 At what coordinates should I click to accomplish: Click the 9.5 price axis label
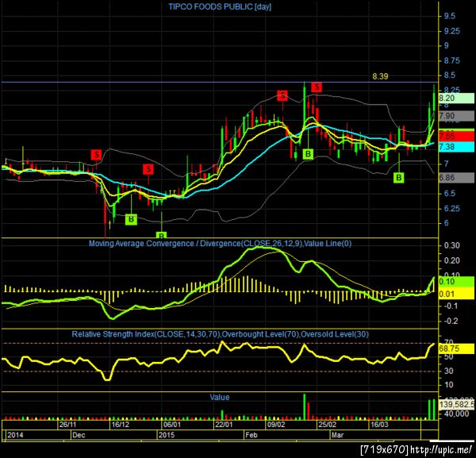(450, 16)
